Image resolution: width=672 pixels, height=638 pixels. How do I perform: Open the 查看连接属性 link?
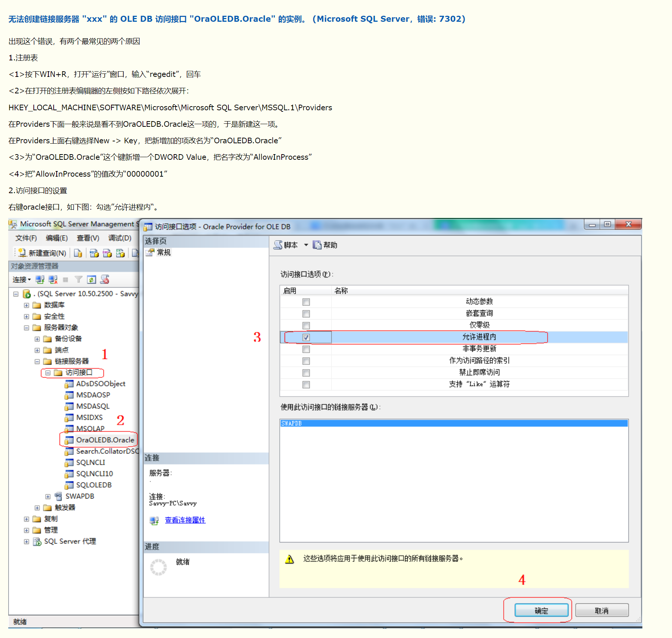[185, 520]
